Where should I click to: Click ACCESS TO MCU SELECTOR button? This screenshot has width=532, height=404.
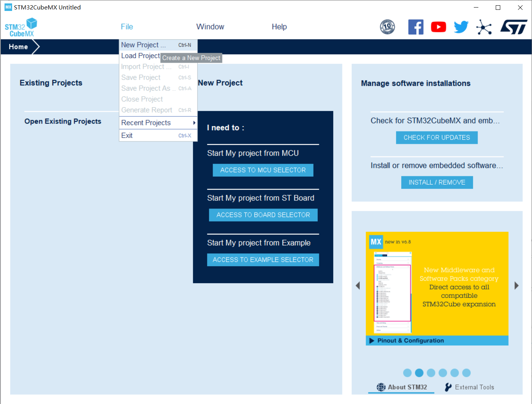pos(263,170)
